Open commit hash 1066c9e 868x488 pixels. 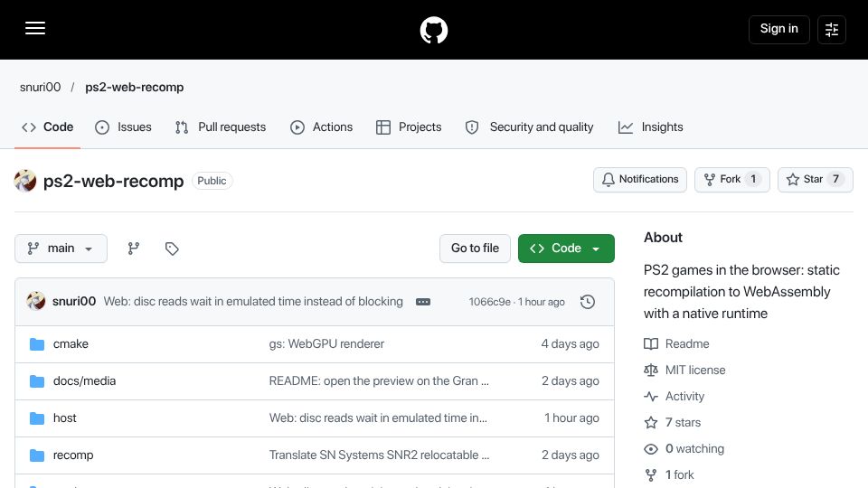click(x=489, y=302)
